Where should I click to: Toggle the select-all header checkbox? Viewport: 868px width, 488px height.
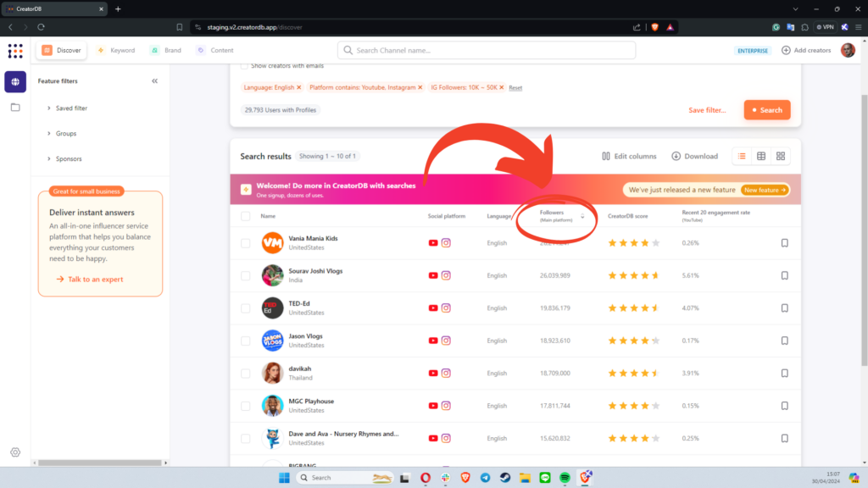pyautogui.click(x=245, y=216)
